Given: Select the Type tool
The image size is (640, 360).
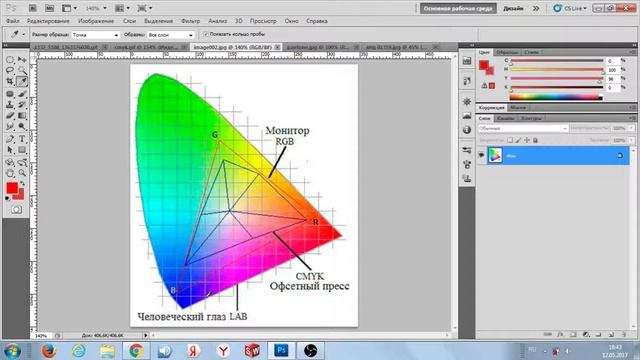Looking at the screenshot, I should pos(22,139).
